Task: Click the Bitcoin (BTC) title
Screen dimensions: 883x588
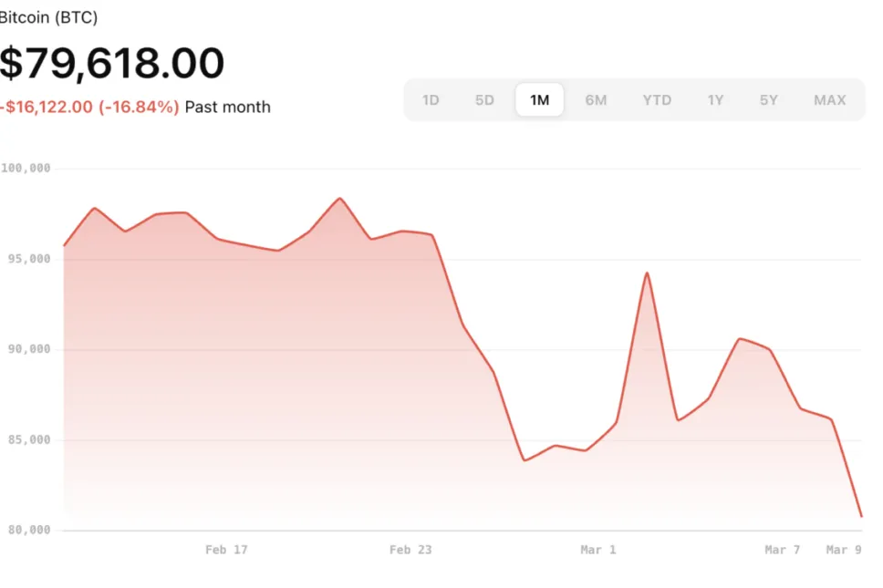Action: [48, 18]
